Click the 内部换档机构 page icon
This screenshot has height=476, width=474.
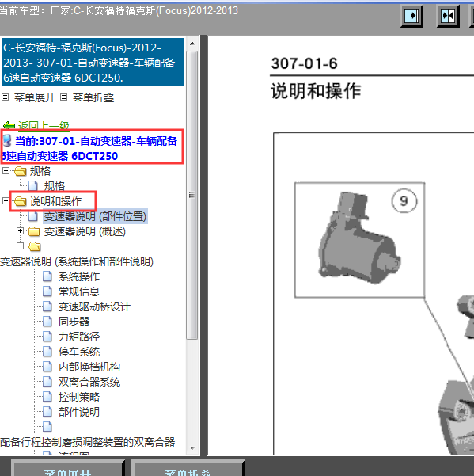[47, 367]
